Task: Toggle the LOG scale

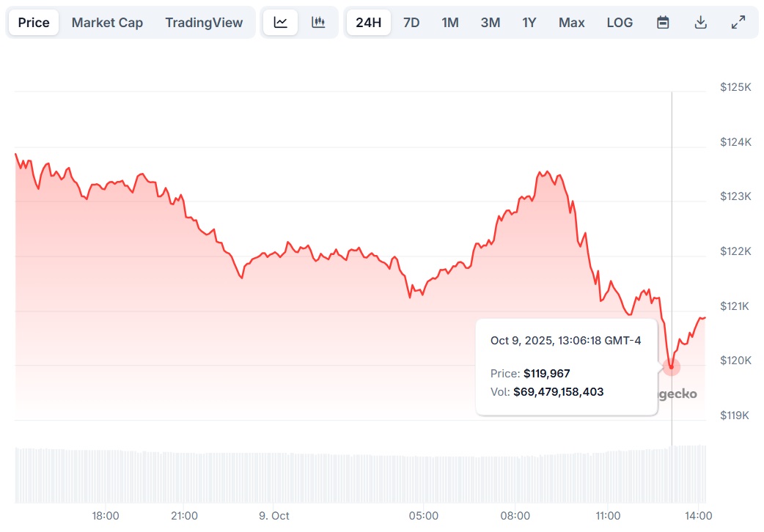Action: coord(620,23)
